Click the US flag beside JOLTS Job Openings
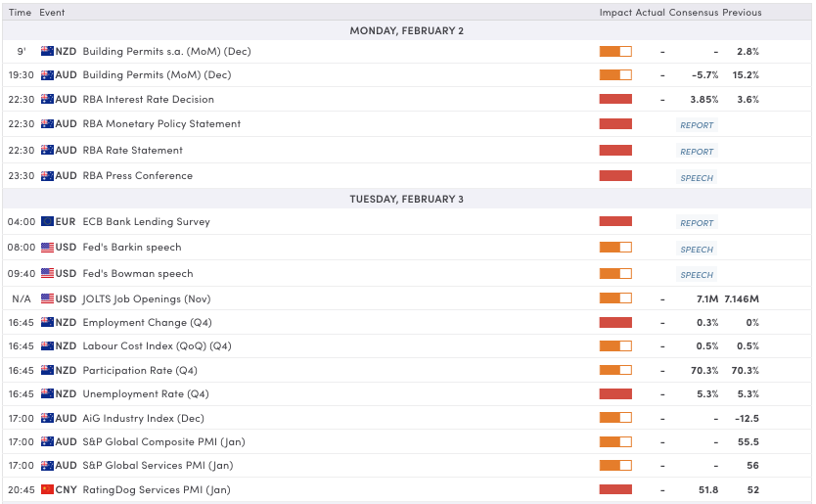 click(47, 298)
